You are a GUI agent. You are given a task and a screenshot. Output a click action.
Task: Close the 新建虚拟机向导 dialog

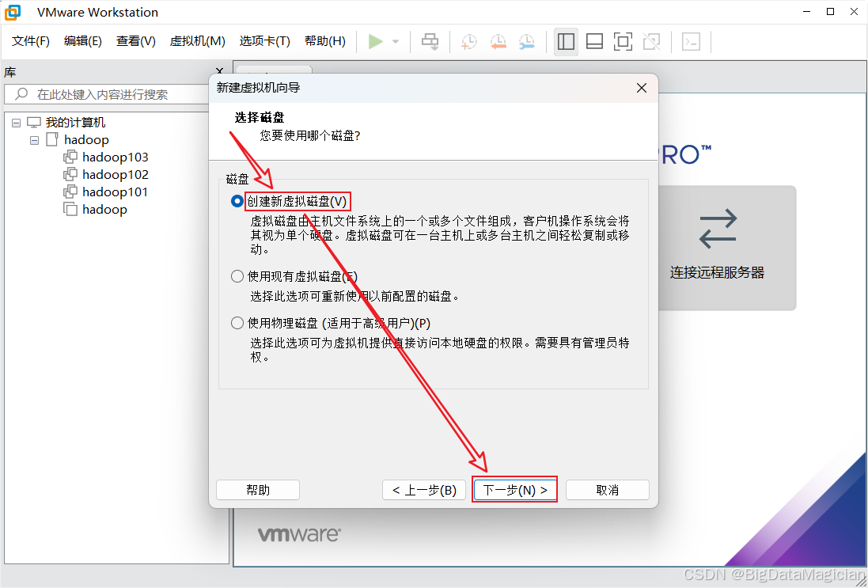(642, 88)
